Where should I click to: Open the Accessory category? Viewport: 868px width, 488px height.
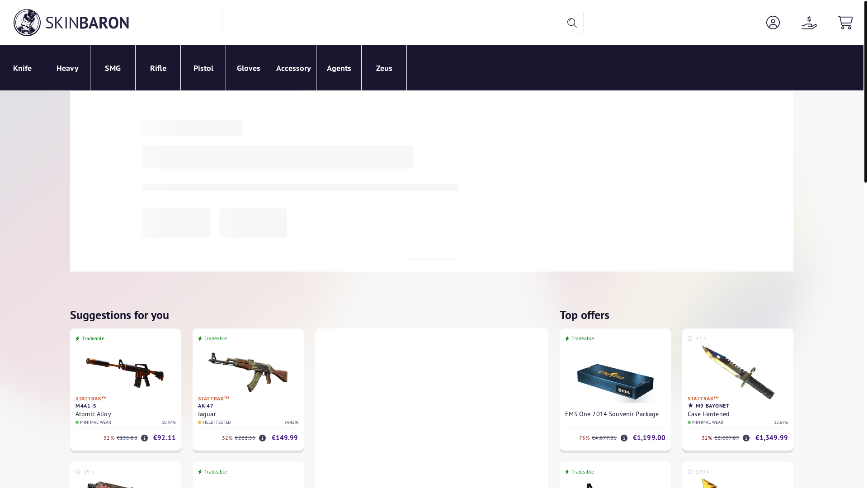point(293,68)
